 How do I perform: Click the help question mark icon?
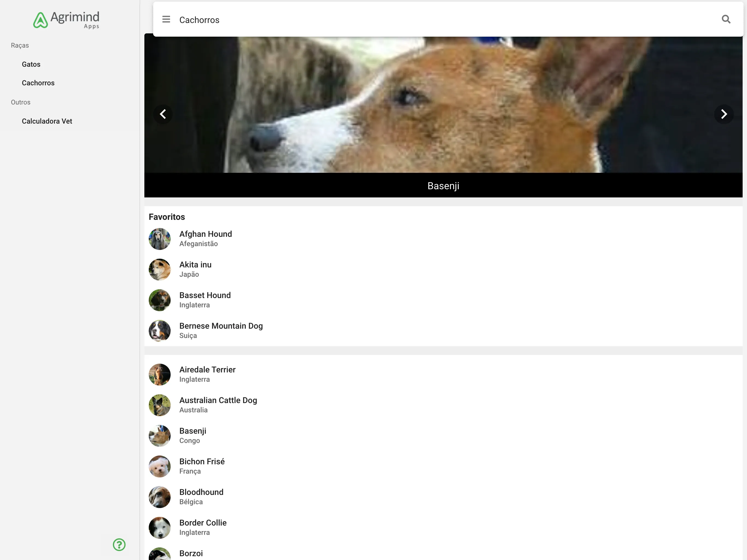coord(119,545)
